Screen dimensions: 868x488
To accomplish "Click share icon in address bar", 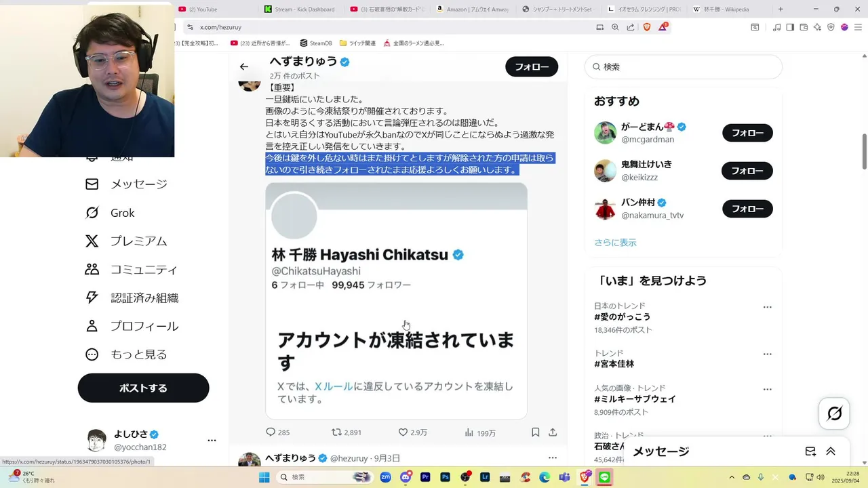I will pyautogui.click(x=631, y=27).
